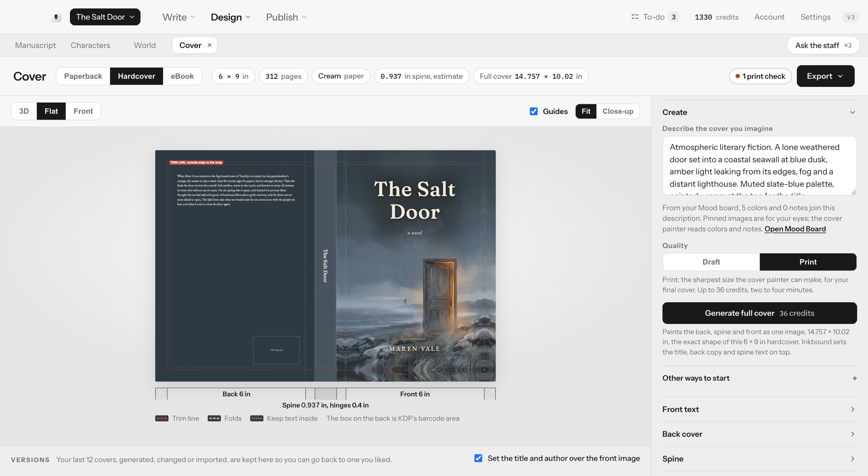
Task: Click Generate full cover button
Action: [x=759, y=313]
